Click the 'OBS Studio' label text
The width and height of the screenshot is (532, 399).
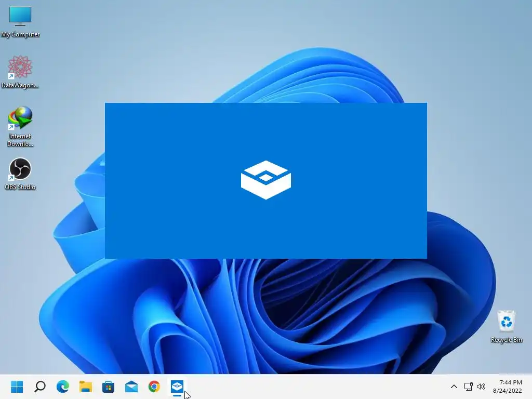click(20, 187)
